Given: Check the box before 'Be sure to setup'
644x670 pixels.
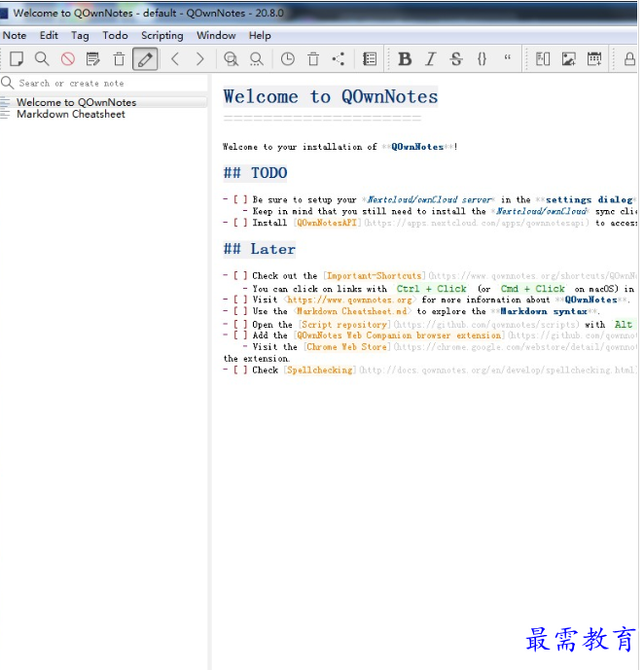Looking at the screenshot, I should tap(240, 199).
